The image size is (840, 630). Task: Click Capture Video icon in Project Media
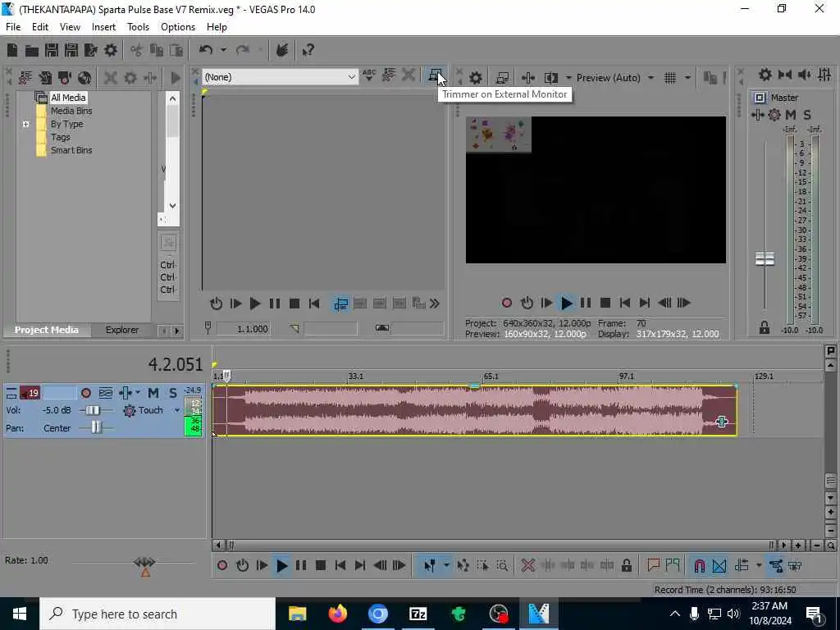pos(65,78)
